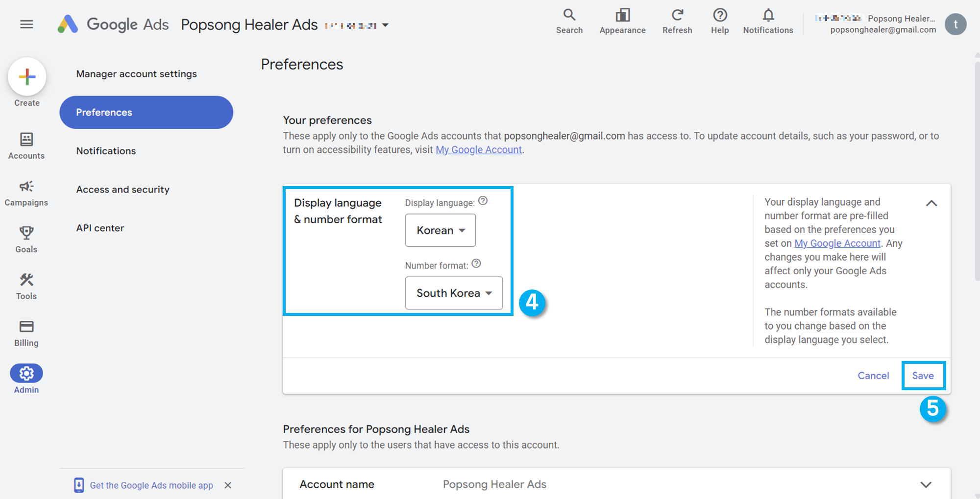Click the user avatar 't'
The width and height of the screenshot is (980, 499).
coord(955,24)
